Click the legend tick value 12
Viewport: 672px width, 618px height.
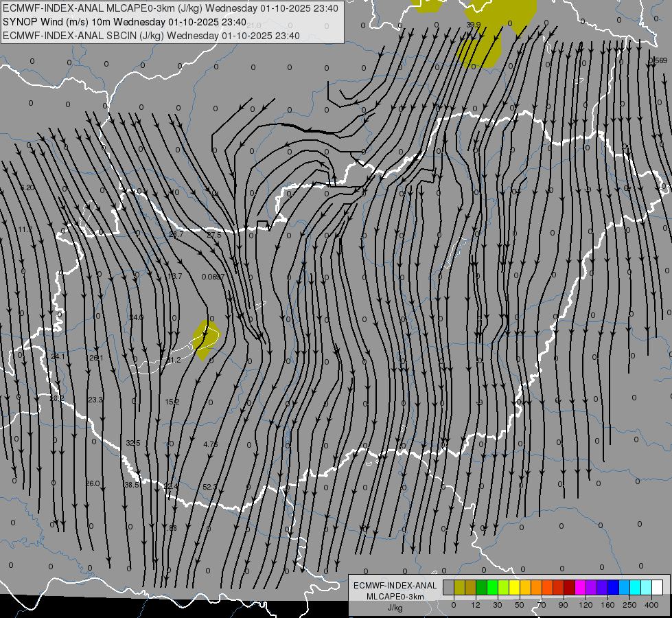coord(475,605)
